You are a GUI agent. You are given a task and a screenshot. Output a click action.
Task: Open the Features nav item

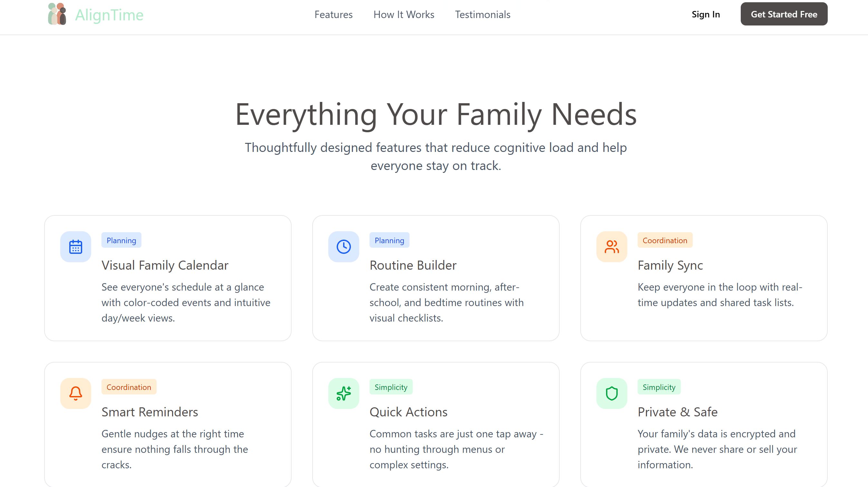[333, 15]
